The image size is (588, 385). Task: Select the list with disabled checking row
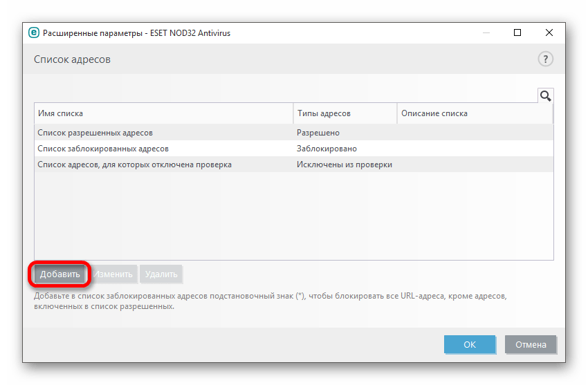(x=135, y=165)
